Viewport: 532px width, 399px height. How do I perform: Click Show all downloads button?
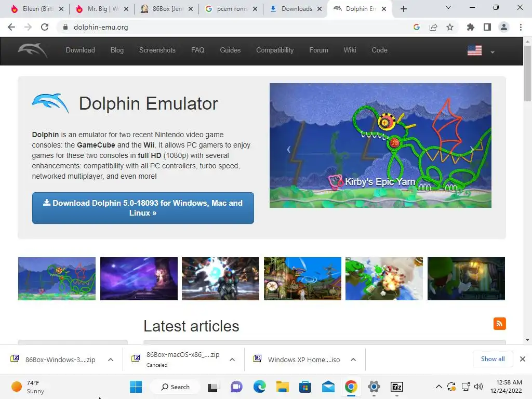pos(493,359)
